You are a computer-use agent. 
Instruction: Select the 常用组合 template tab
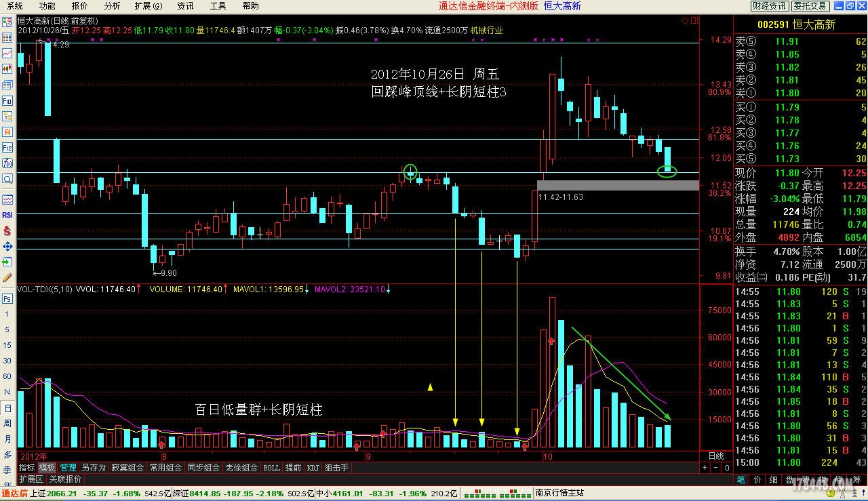pos(165,468)
